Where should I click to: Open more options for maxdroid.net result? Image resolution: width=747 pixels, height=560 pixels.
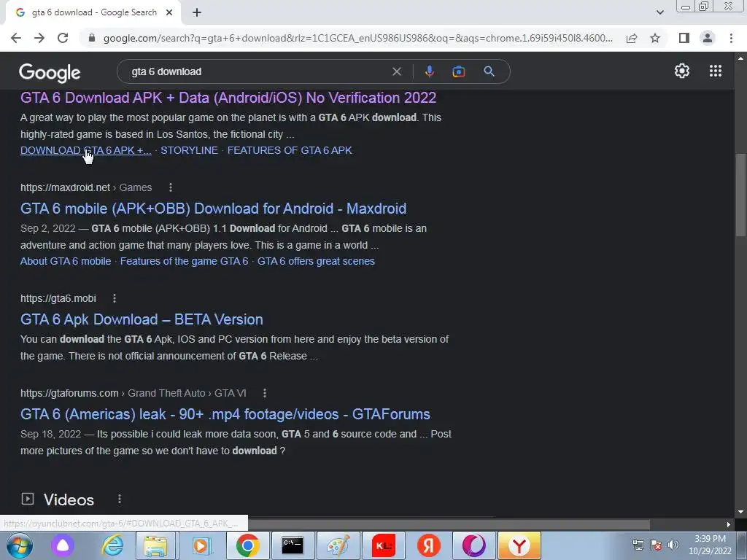tap(171, 187)
